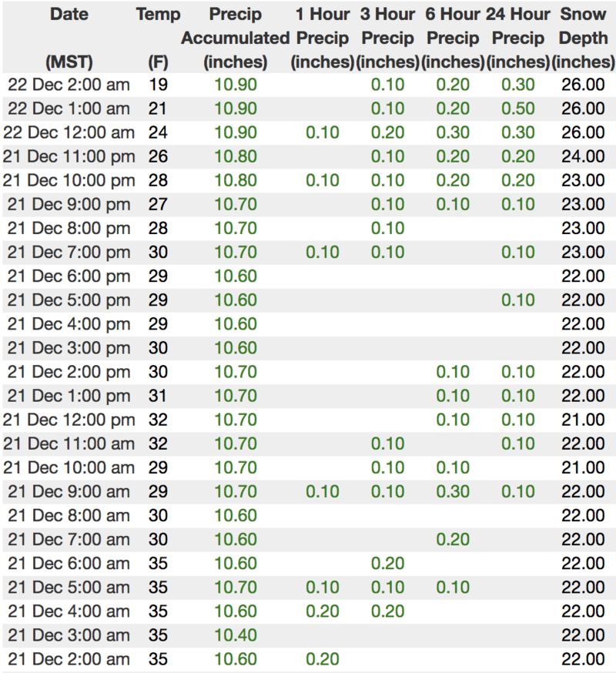The image size is (616, 673).
Task: Click the 24.00 snow depth value
Action: pos(583,156)
